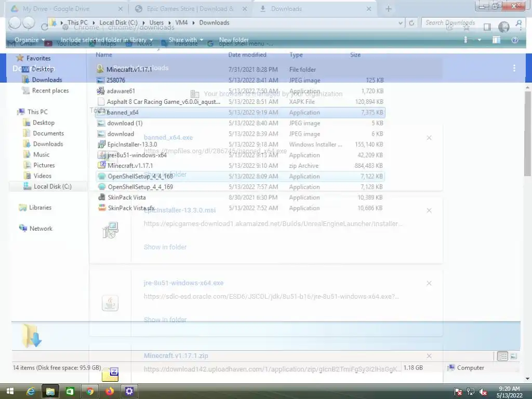The image size is (532, 399).
Task: Click Show in folder under EpicInstaller-13.3.0.msi
Action: (165, 247)
